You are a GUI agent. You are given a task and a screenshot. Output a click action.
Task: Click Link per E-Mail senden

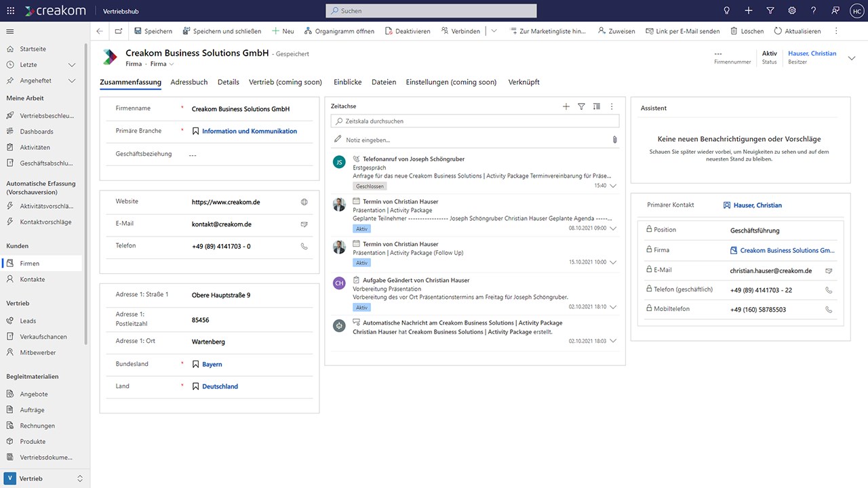tap(683, 31)
